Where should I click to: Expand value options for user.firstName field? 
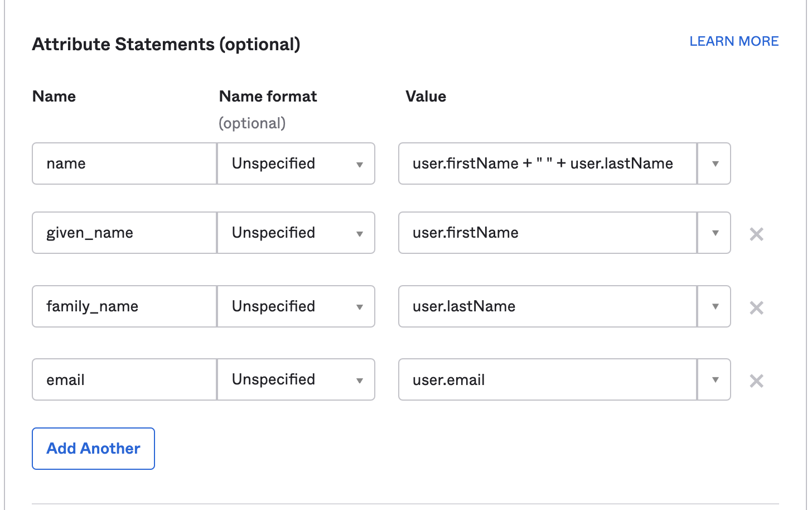pyautogui.click(x=714, y=233)
